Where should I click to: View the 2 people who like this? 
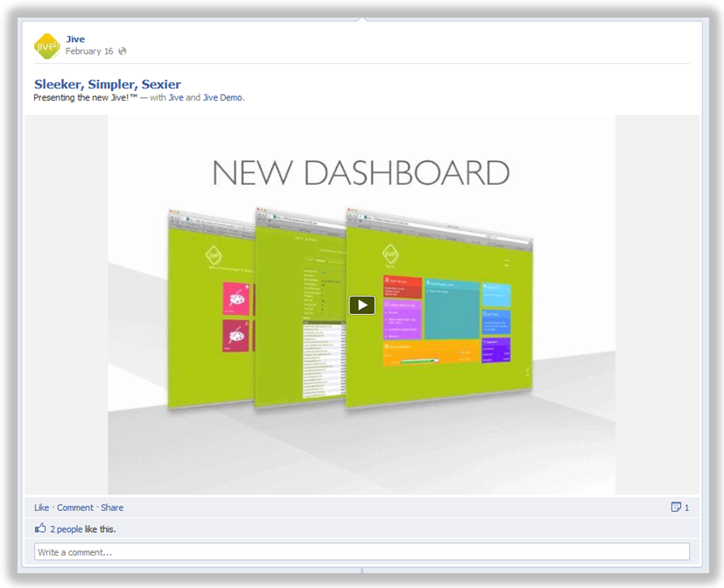pos(67,529)
